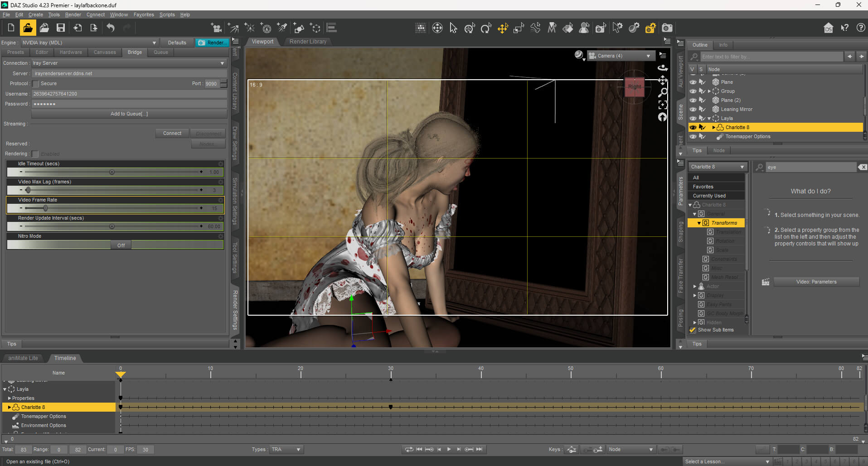The image size is (868, 466).
Task: Toggle the Show Sub Items checkbox
Action: click(693, 330)
